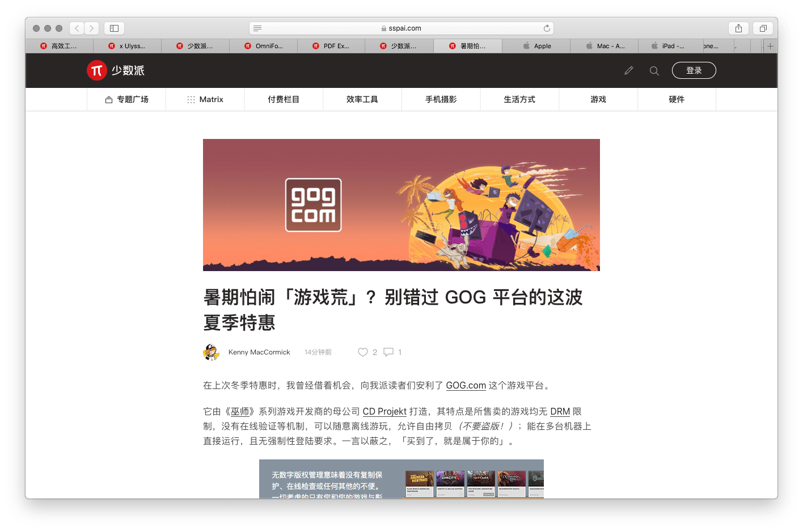This screenshot has height=532, width=803.
Task: Open the 效率工具 navigation menu
Action: pos(362,99)
